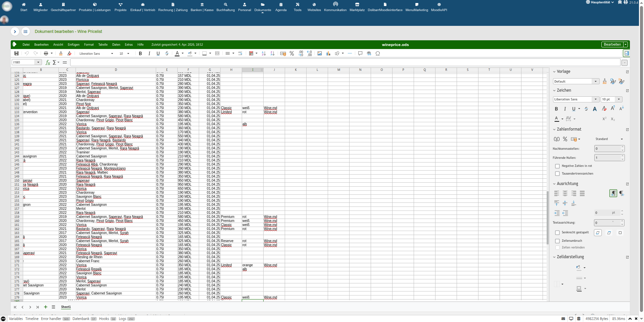Viewport: 644px width, 322px height.
Task: Increase indent in the sidebar
Action: (557, 213)
